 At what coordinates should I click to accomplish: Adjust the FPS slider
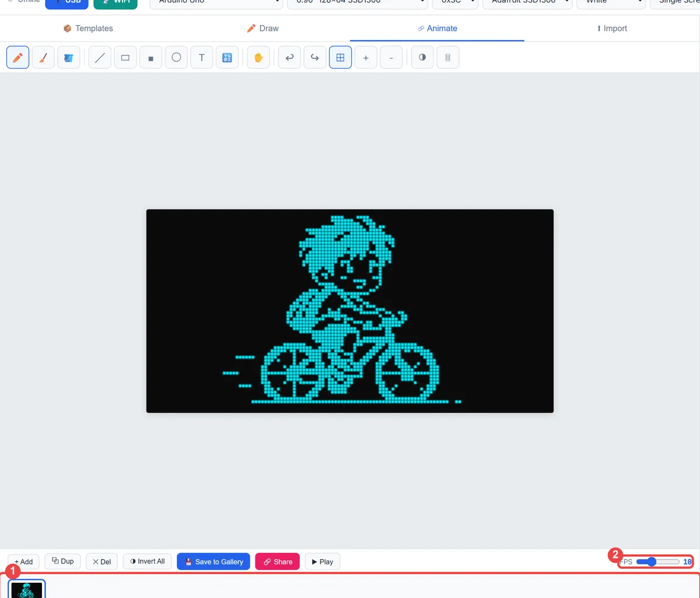[x=658, y=562]
